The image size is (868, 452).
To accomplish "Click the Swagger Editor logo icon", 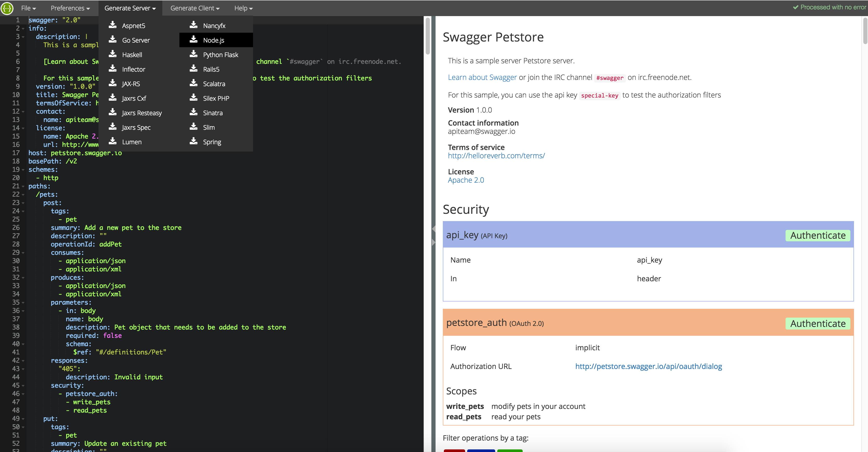I will [x=7, y=8].
